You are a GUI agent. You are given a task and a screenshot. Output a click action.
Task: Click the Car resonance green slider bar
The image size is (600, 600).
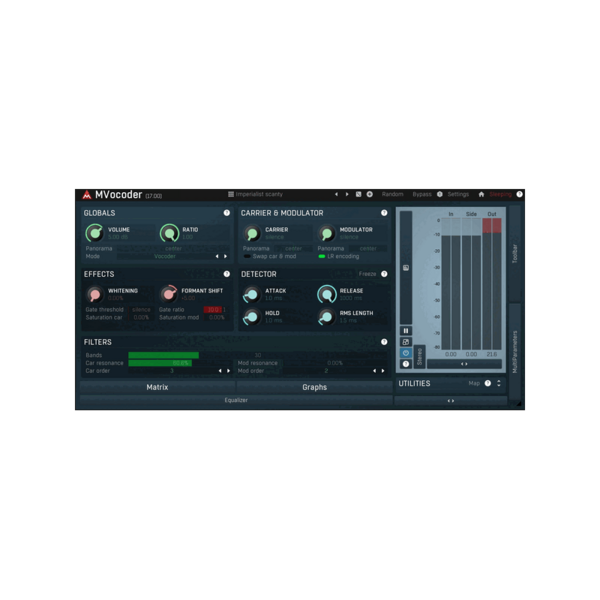click(x=160, y=363)
